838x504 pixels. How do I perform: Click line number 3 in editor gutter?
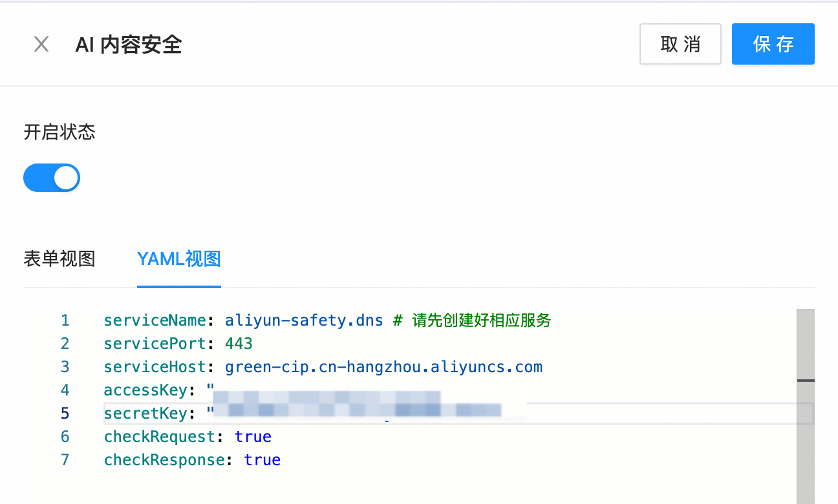click(x=65, y=367)
